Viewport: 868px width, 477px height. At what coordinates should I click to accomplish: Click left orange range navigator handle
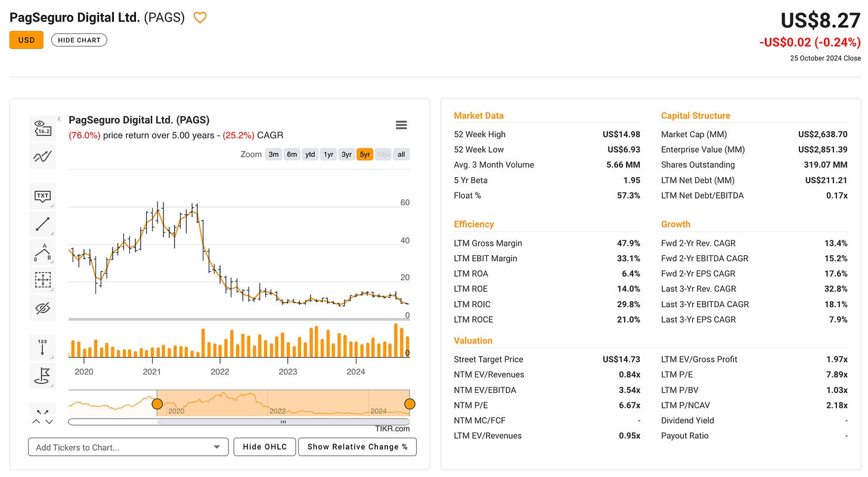tap(157, 404)
